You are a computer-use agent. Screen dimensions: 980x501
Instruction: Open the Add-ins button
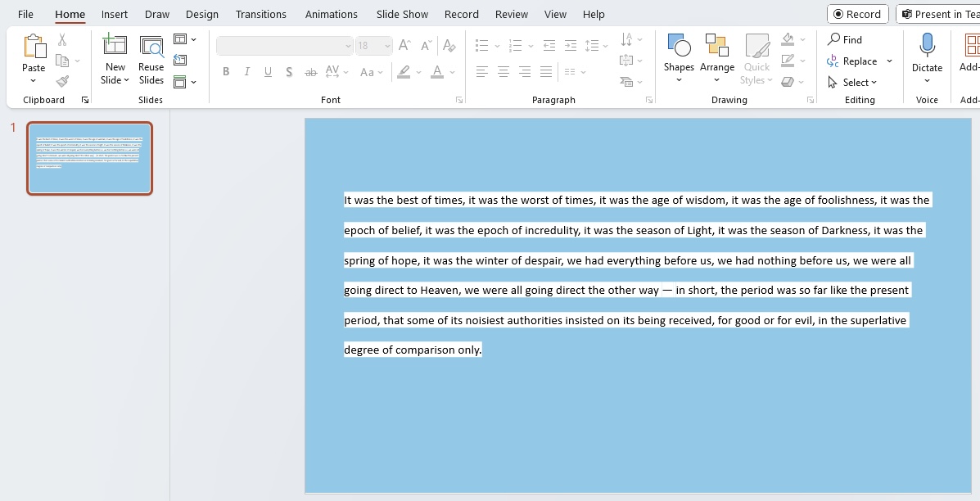(x=971, y=53)
